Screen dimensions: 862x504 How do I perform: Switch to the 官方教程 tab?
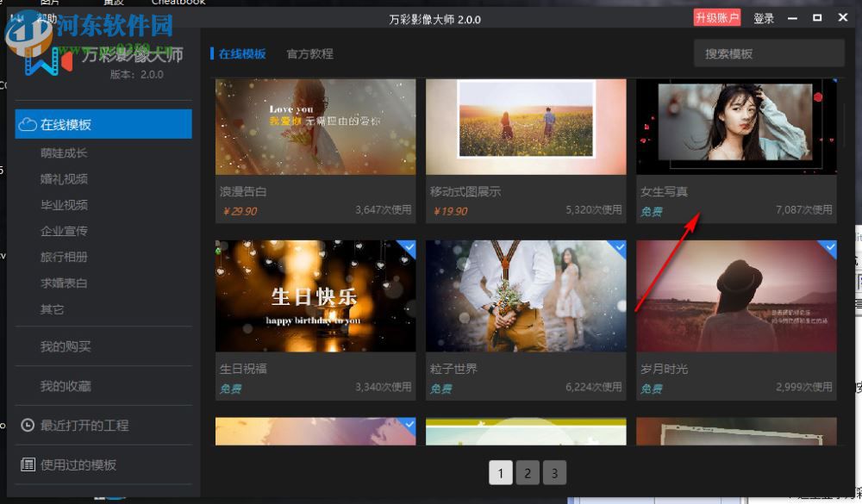311,53
